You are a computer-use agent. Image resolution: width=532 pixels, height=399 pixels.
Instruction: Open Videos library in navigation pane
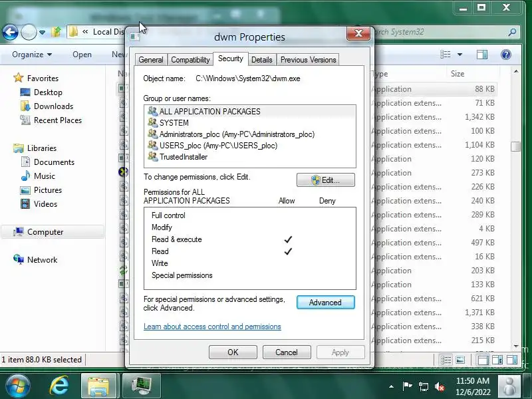[x=45, y=204]
